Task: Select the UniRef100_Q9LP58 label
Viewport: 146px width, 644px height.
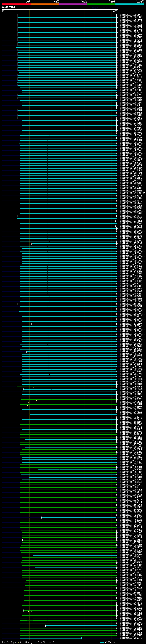Action: tap(131, 30)
